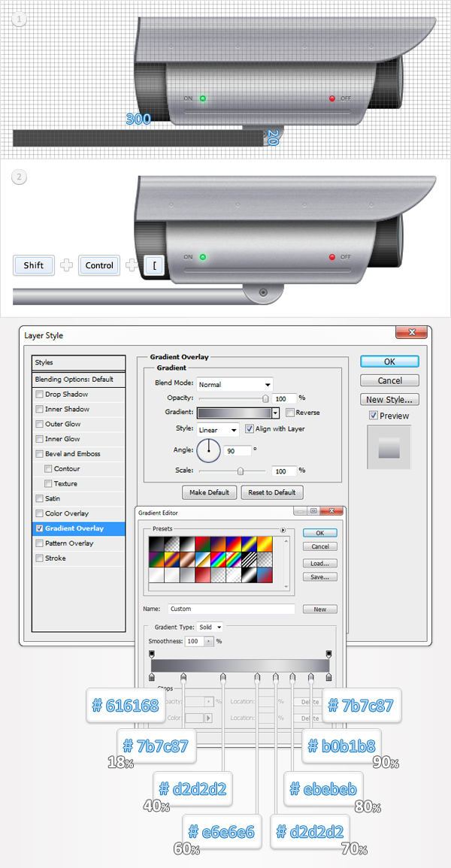This screenshot has width=451, height=868.
Task: Click the gradient Name text field
Action: coord(231,609)
